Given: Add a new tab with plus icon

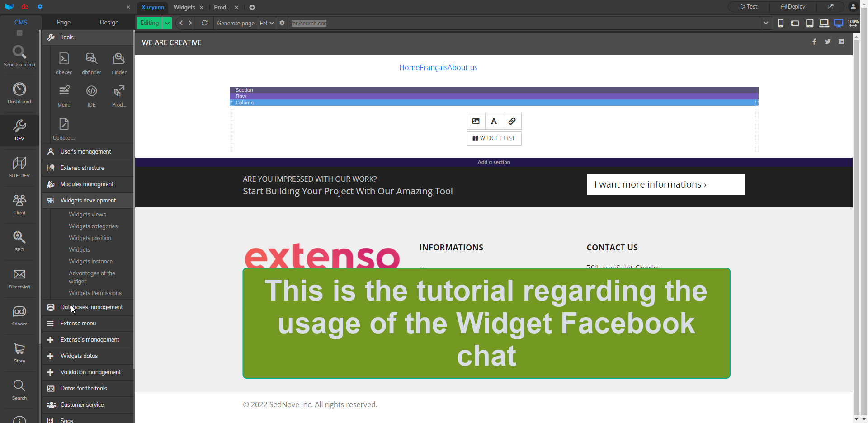Looking at the screenshot, I should [252, 7].
